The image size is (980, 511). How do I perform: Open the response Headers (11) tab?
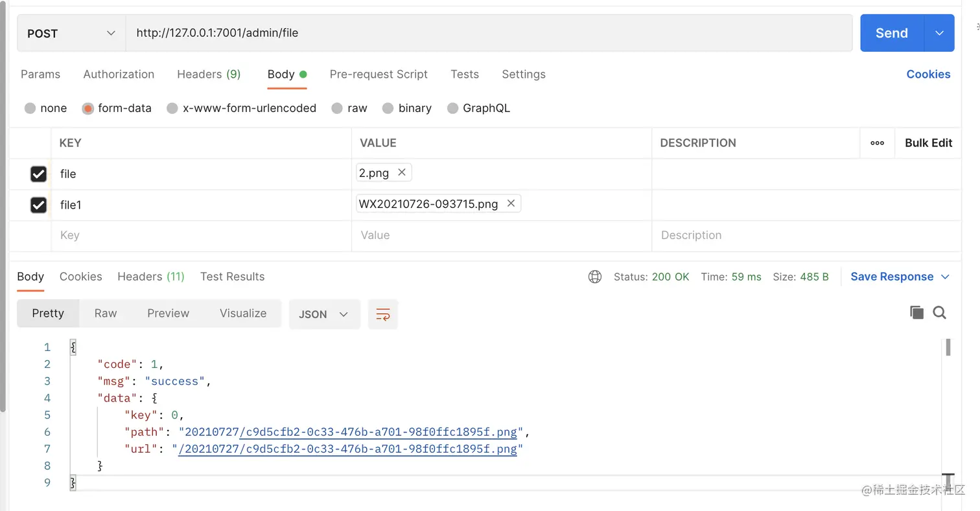coord(151,277)
